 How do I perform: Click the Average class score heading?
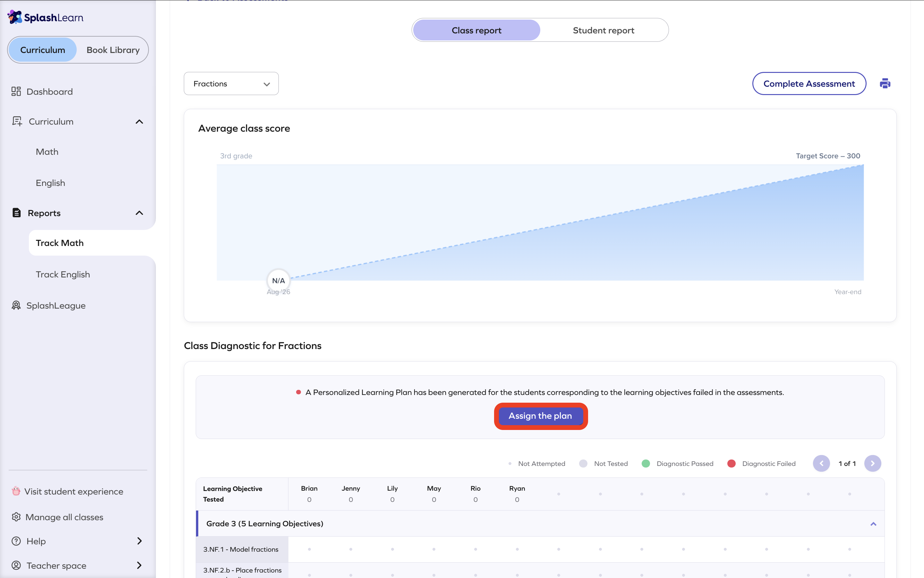(x=244, y=128)
